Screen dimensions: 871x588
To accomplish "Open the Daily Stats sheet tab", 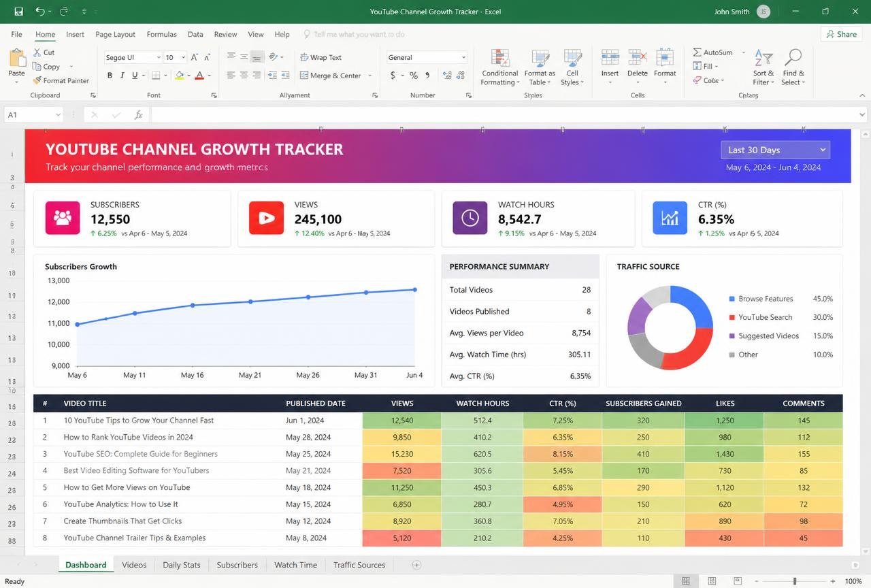I will (x=182, y=565).
